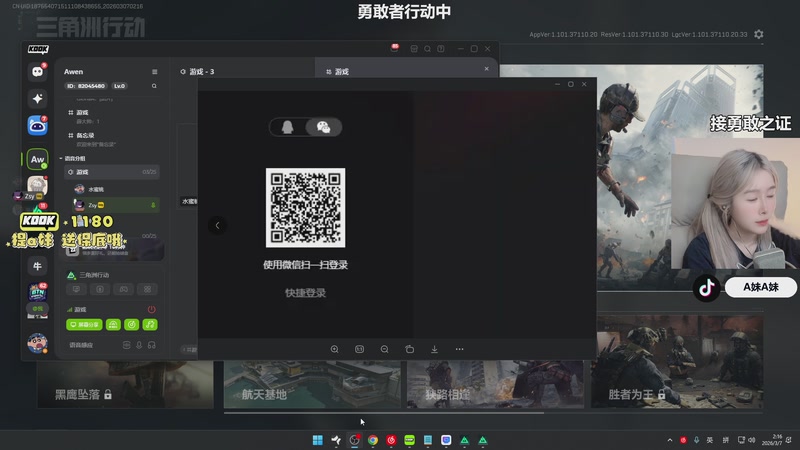Open the KOOK notification inbox with red badge
This screenshot has width=800, height=450.
click(x=394, y=48)
